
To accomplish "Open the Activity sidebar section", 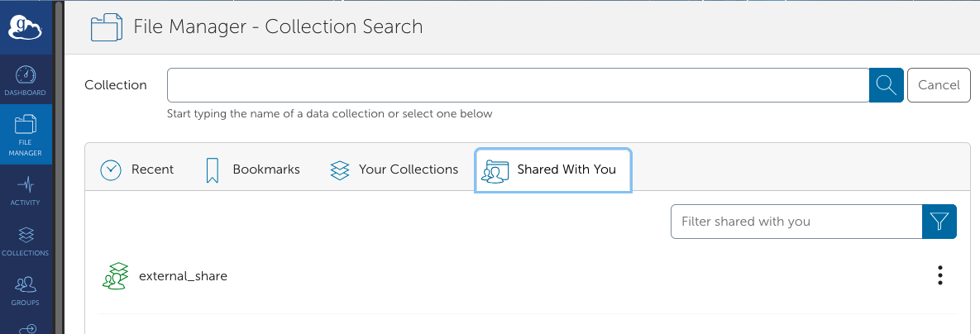I will (26, 190).
